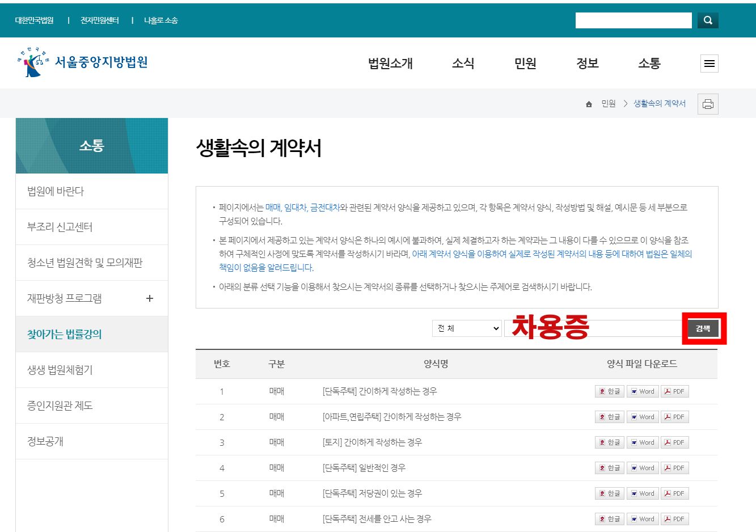Click the highlighted 검색 search button
This screenshot has height=532, width=756.
(704, 328)
